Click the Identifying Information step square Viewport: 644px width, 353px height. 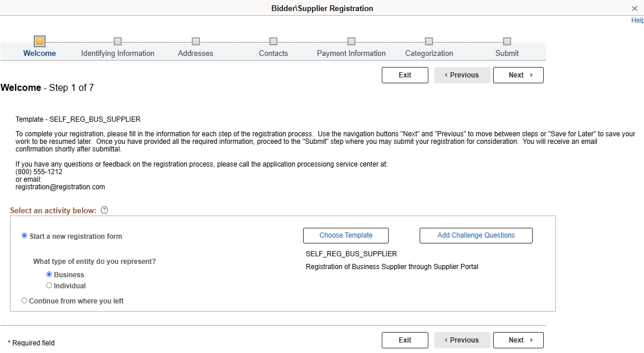click(117, 41)
